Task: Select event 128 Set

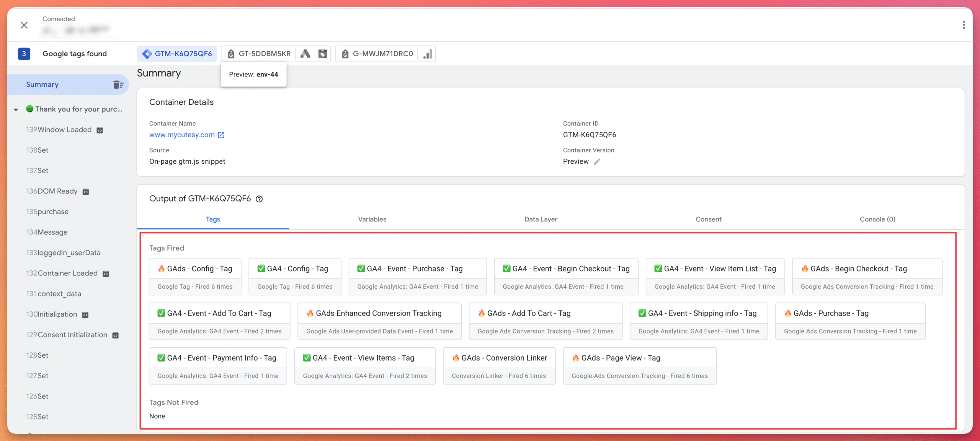Action: [37, 355]
